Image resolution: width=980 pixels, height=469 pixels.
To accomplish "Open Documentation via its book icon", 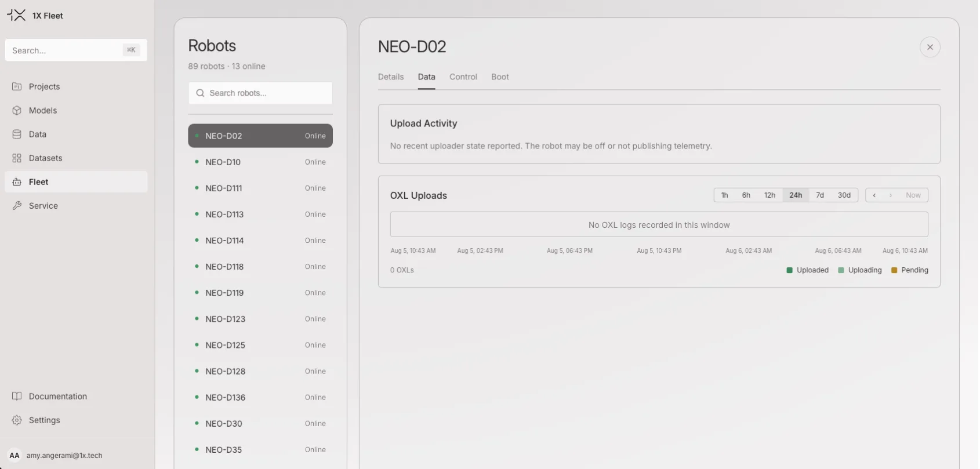I will 17,396.
